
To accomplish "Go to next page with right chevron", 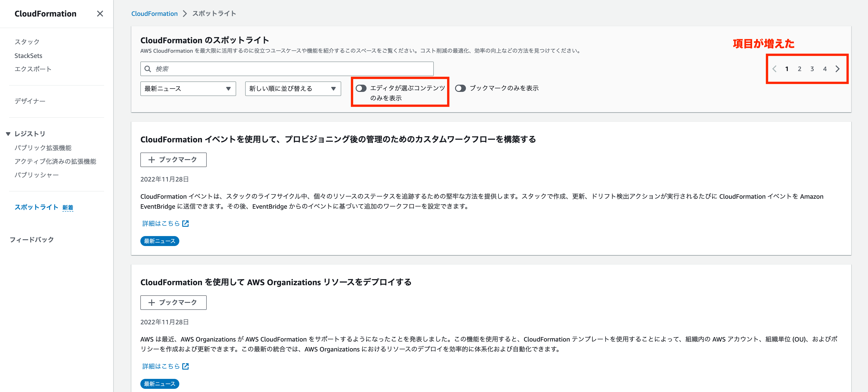I will (x=837, y=69).
